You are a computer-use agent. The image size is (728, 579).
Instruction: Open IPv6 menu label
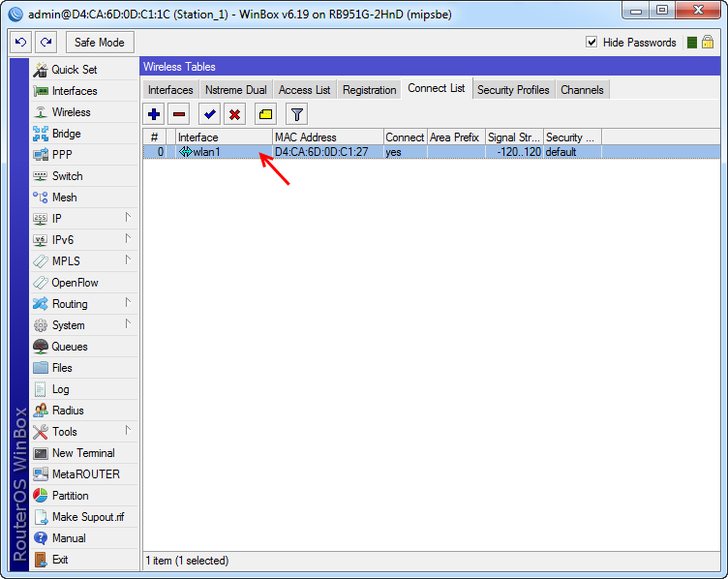click(63, 240)
